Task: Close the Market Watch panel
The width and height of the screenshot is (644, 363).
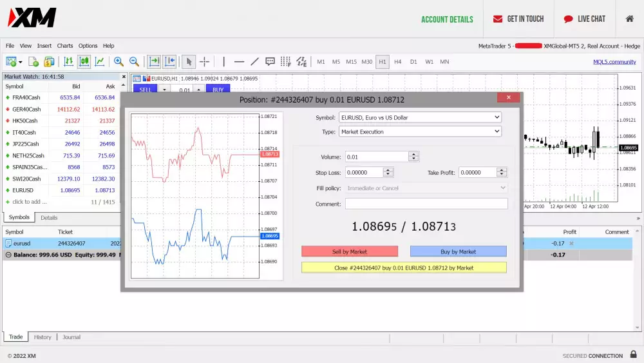Action: point(124,77)
